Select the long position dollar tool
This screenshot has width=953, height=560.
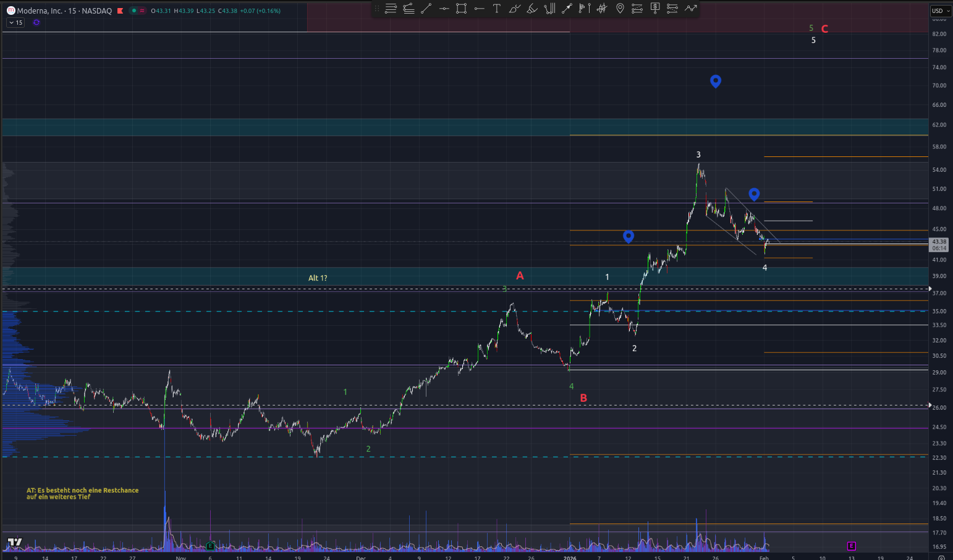[x=655, y=9]
